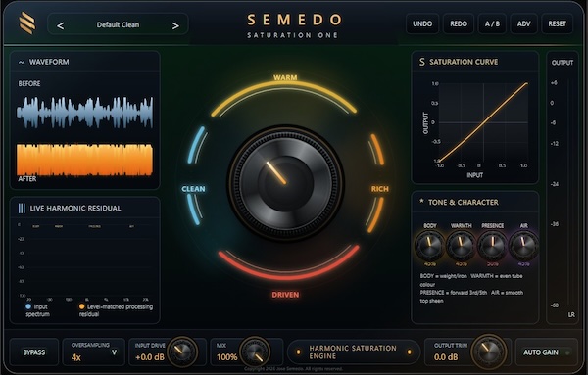Select the Rich saturation mode
The width and height of the screenshot is (588, 375).
pyautogui.click(x=380, y=189)
